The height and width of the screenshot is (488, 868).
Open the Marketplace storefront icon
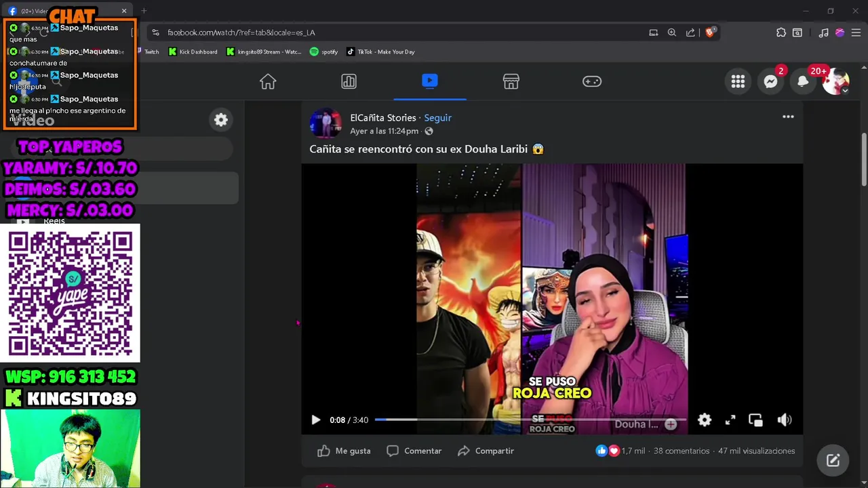click(x=511, y=81)
